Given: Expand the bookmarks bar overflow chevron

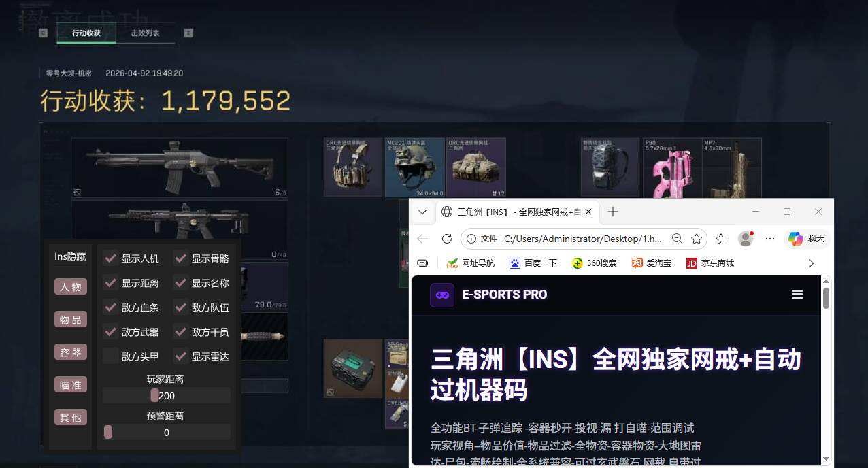Looking at the screenshot, I should tap(810, 263).
